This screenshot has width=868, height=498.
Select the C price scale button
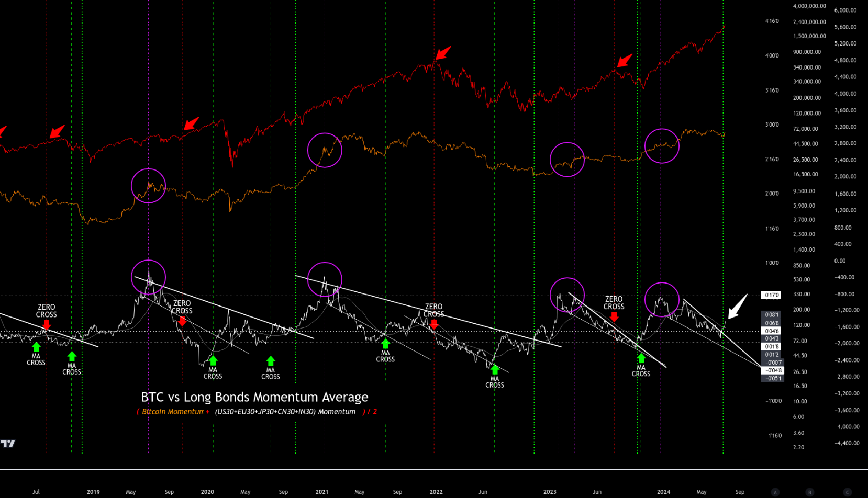coord(848,492)
